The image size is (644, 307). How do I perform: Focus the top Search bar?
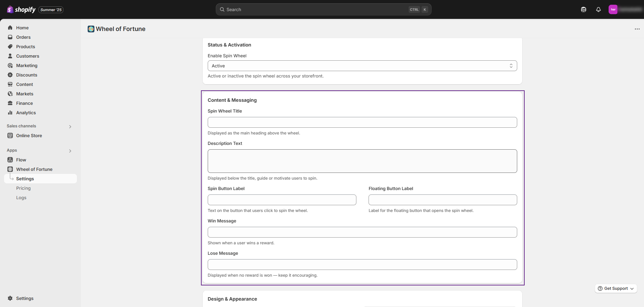(x=323, y=9)
